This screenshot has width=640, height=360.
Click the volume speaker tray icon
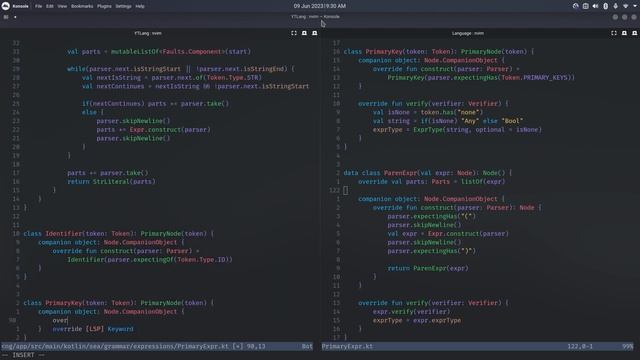point(596,6)
